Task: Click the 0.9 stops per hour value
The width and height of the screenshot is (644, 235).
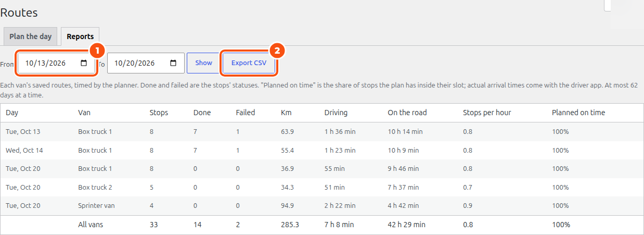Action: click(x=467, y=206)
